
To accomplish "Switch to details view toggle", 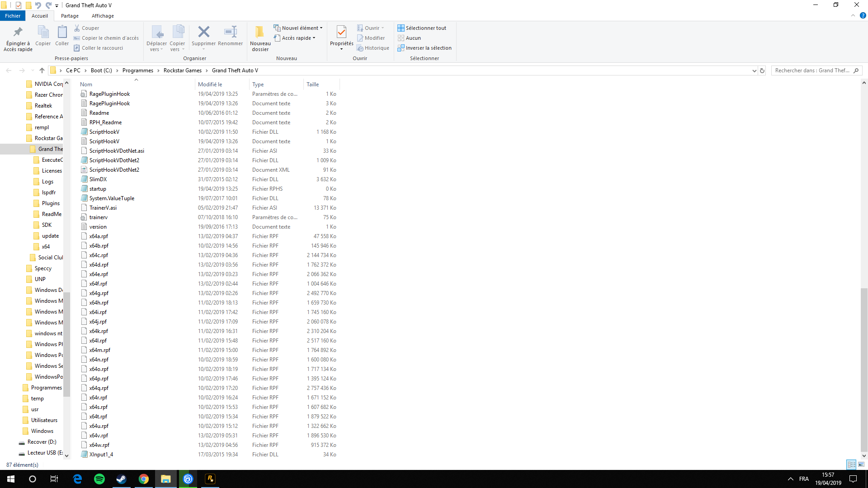I will (851, 465).
